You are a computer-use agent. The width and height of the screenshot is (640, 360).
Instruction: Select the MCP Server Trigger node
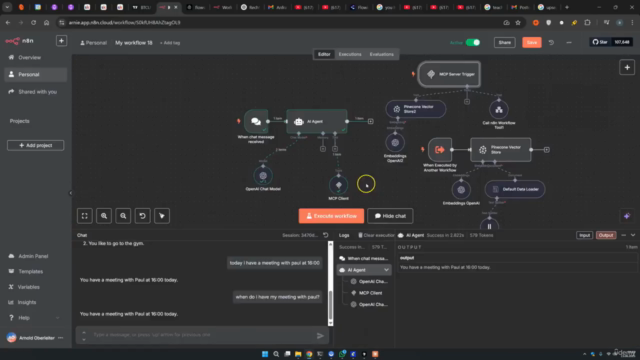click(x=449, y=74)
